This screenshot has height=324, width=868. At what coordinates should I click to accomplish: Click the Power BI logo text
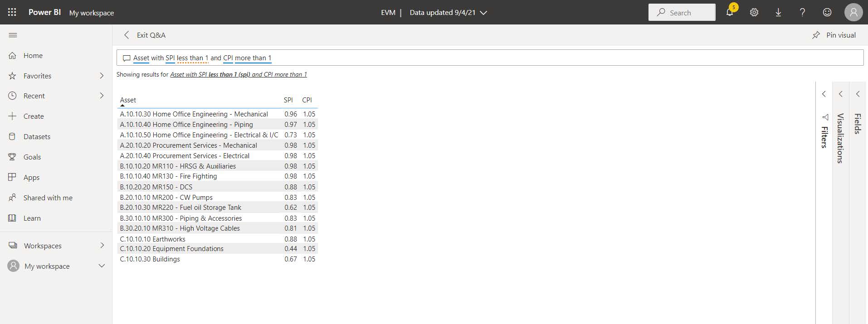pos(44,12)
